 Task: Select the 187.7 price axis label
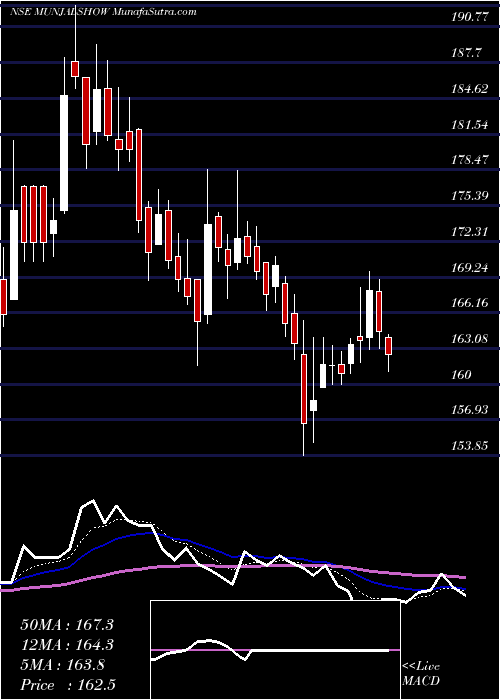tap(467, 53)
